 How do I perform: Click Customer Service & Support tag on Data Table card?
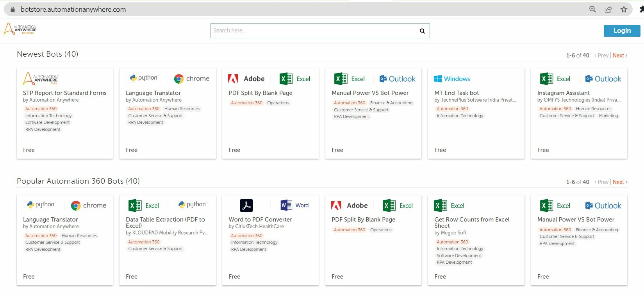155,249
